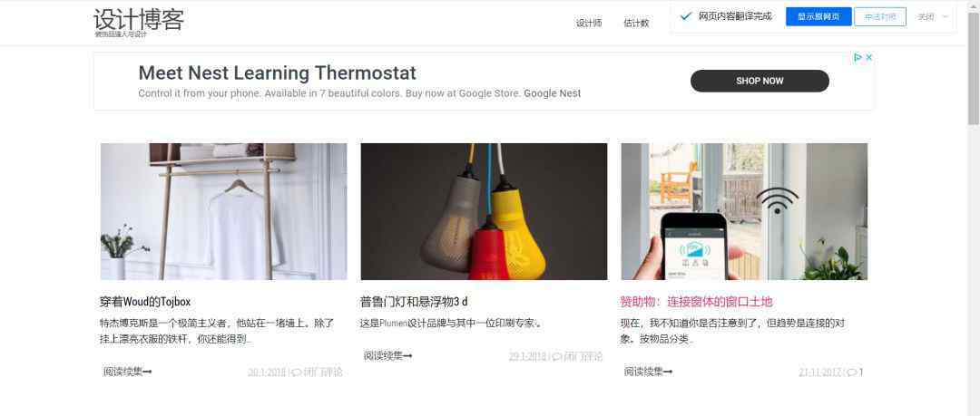Click the AdChoices triangle icon on the ad
Viewport: 980px width, 416px height.
(858, 57)
